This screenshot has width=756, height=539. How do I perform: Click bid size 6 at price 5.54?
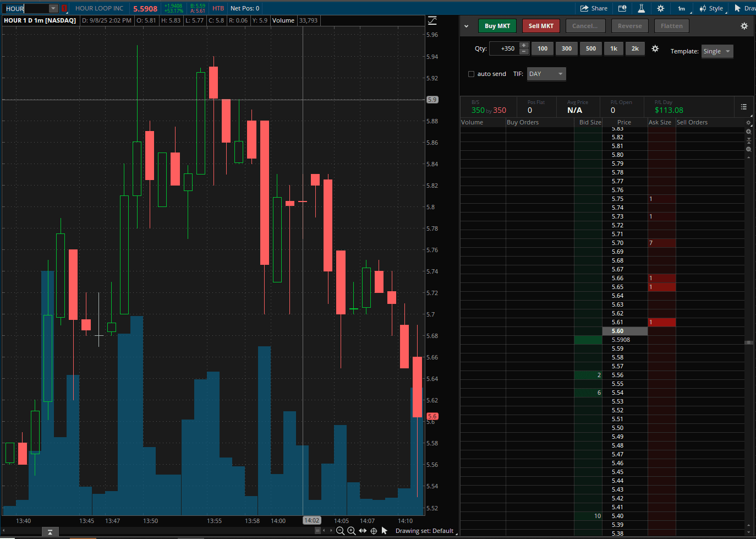(x=588, y=393)
